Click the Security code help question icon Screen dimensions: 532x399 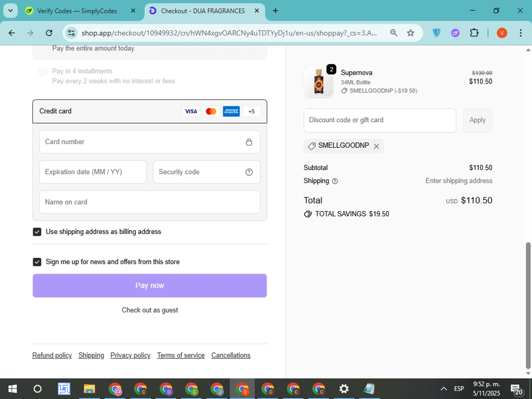tap(249, 172)
